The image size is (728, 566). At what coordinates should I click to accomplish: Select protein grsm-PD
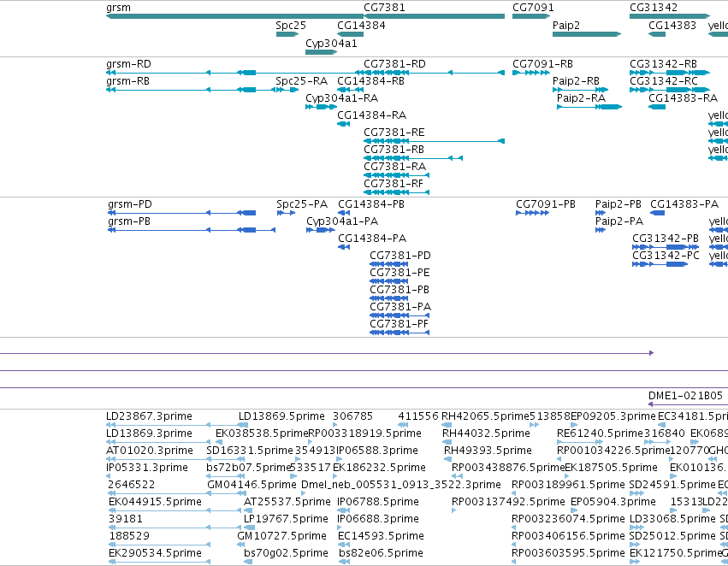tap(130, 204)
